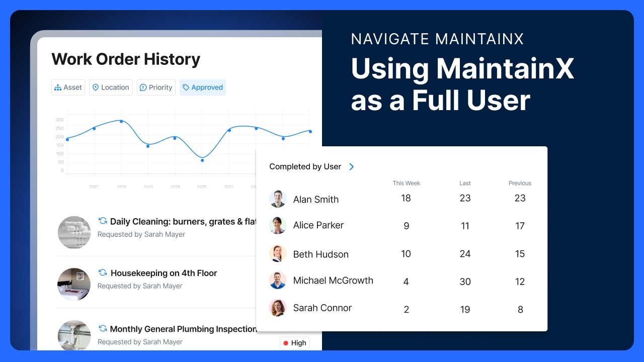Screen dimensions: 644x362
Task: Click Beth Hudson's avatar
Action: [x=278, y=253]
